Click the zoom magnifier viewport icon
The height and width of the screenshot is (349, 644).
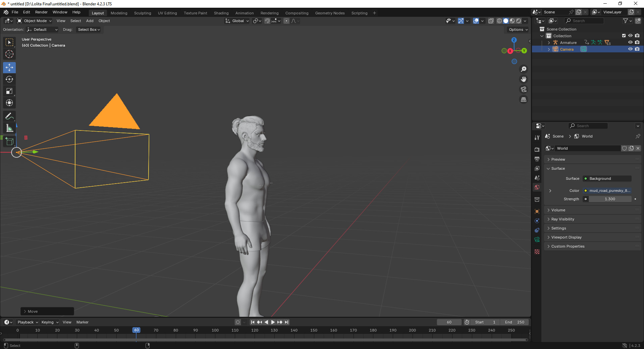coord(524,69)
